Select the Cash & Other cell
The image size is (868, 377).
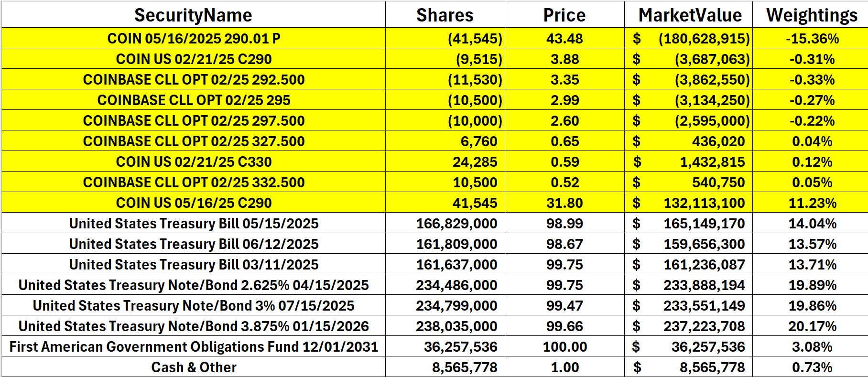click(x=194, y=367)
